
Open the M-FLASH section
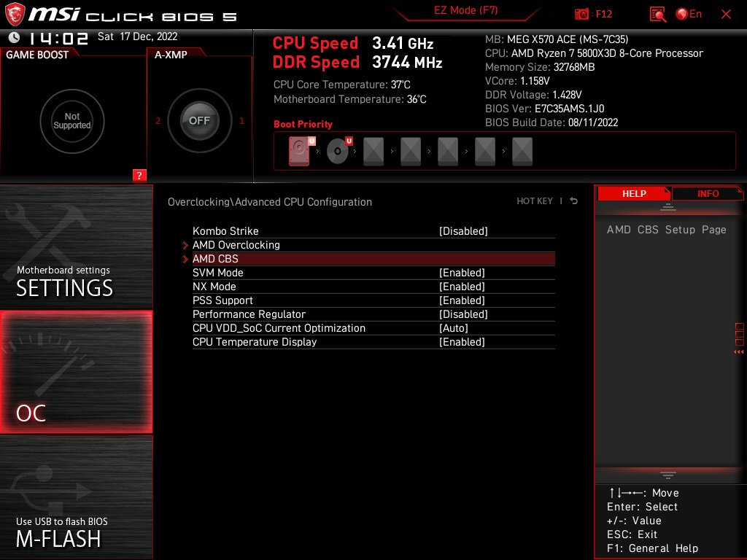tap(76, 497)
